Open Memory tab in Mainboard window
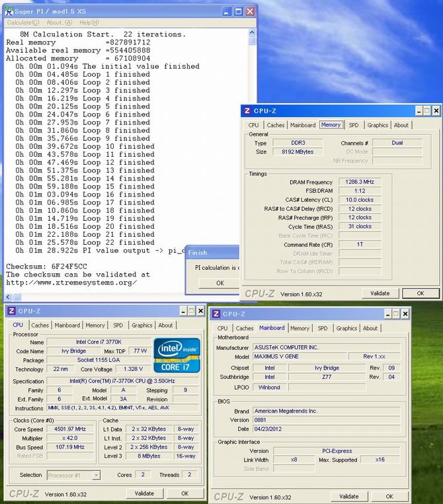 click(300, 329)
